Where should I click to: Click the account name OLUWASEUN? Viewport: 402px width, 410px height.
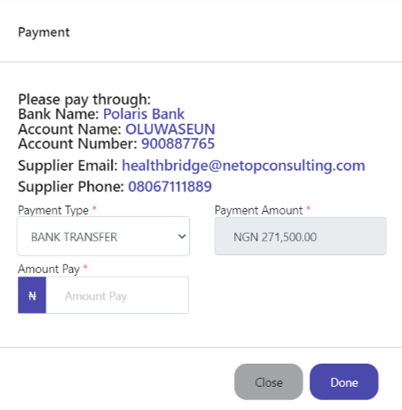[170, 129]
